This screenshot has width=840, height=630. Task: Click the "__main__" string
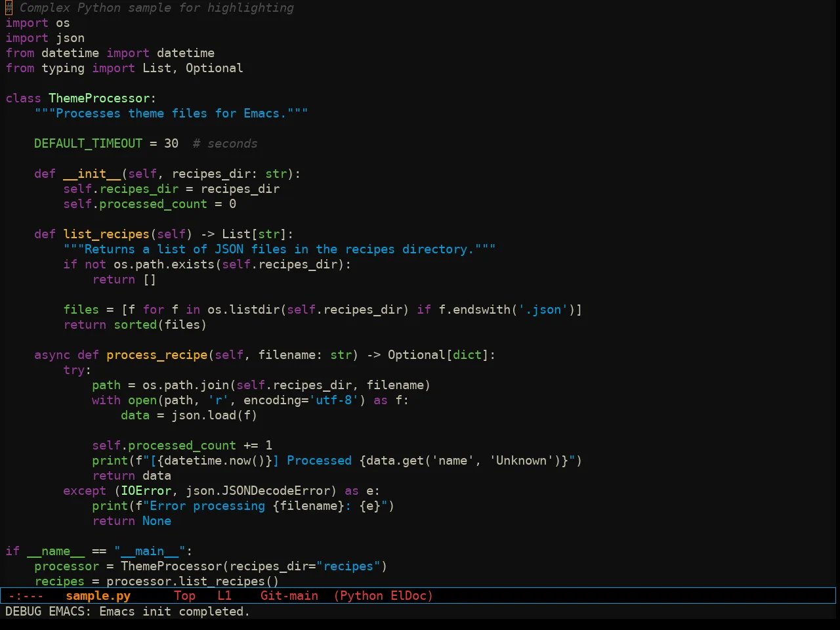tap(150, 551)
